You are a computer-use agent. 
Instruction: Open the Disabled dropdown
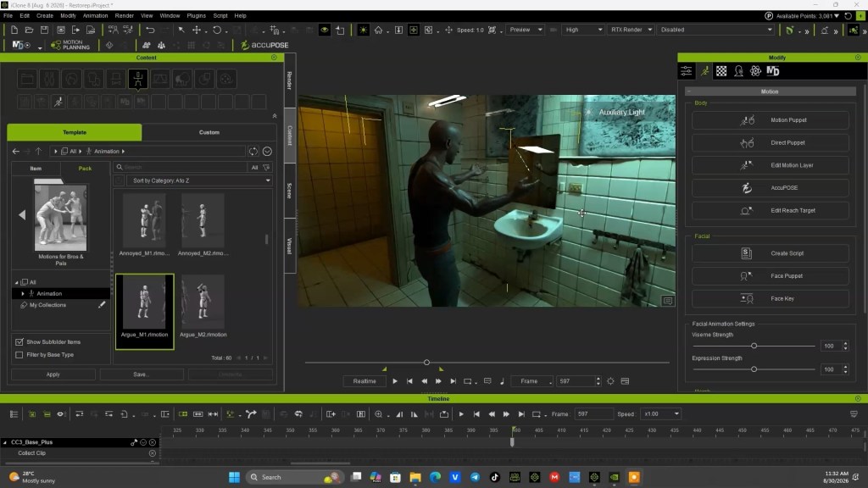point(715,30)
